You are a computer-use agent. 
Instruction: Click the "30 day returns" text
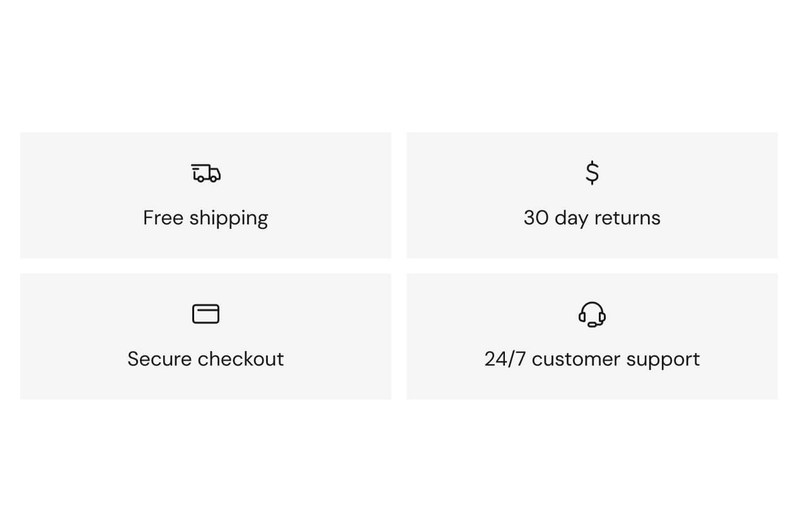click(x=592, y=218)
